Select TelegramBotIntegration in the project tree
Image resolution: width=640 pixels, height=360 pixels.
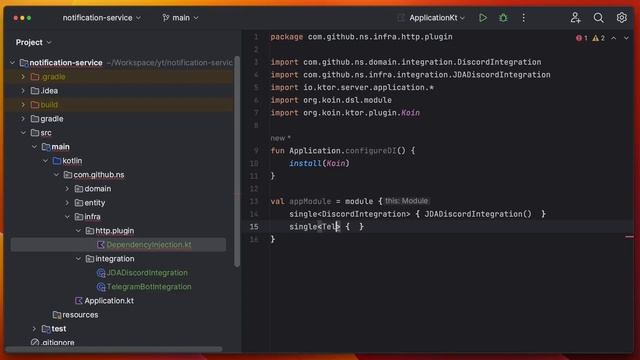149,287
